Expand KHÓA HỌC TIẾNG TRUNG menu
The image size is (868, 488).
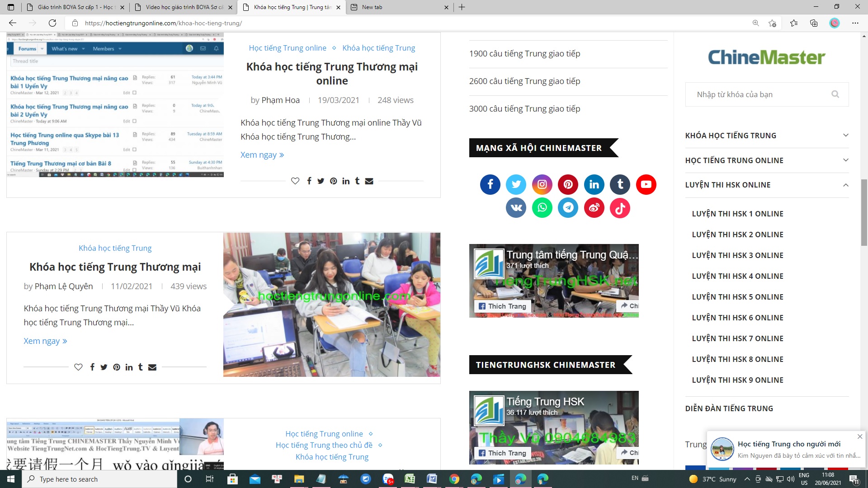point(845,136)
